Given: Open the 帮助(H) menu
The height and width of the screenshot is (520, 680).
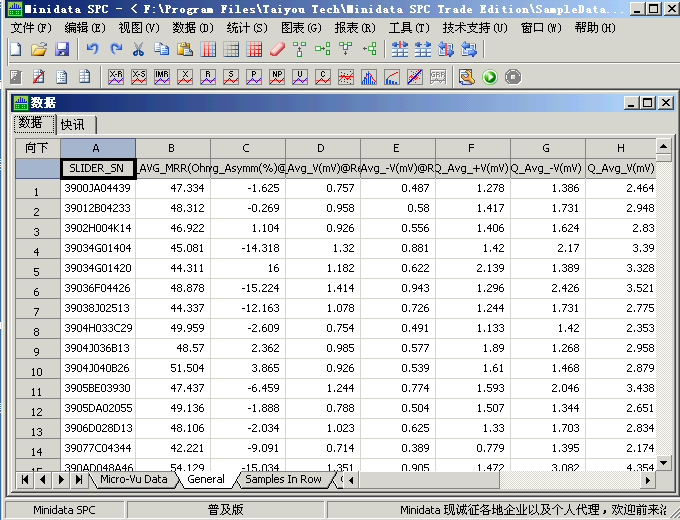Looking at the screenshot, I should pos(595,28).
